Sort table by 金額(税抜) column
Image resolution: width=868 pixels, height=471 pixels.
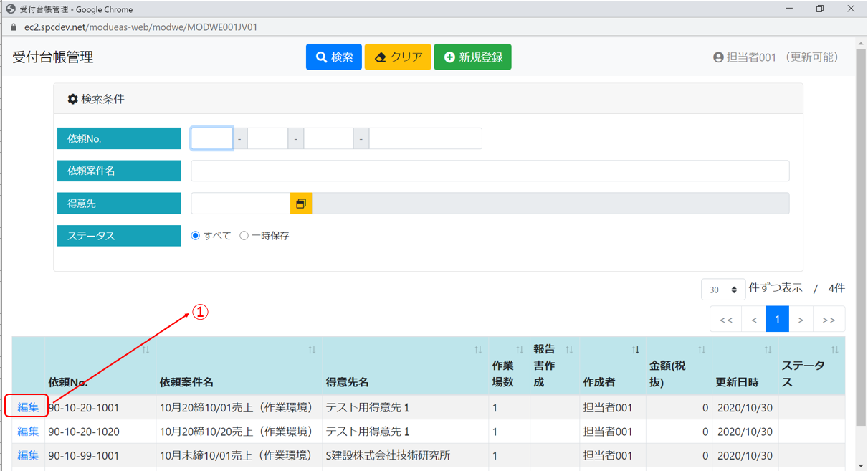(x=702, y=350)
